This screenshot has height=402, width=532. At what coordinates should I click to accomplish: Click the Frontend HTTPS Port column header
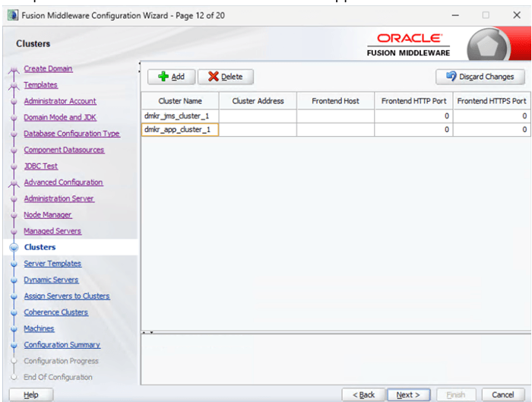pyautogui.click(x=492, y=101)
